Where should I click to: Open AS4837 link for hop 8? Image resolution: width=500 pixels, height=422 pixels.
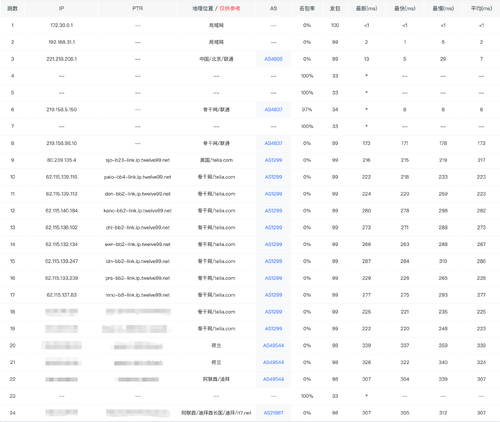tap(273, 143)
